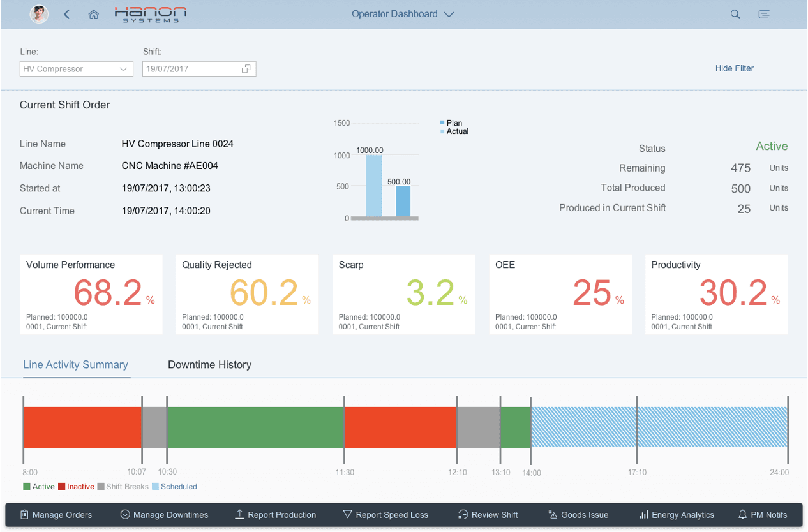Click the line name HV Compressor Line 0024

coord(177,144)
